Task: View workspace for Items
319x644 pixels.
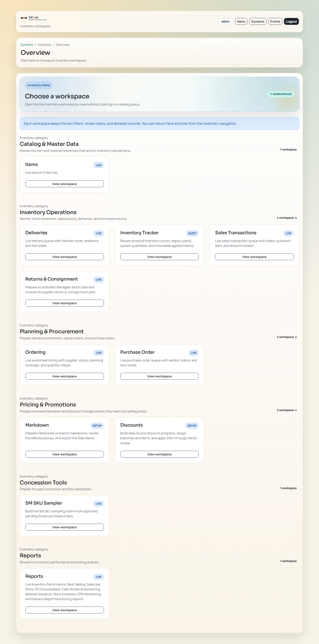Action: 64,184
